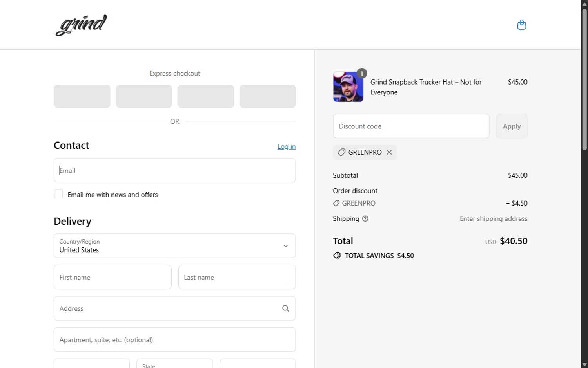588x368 pixels.
Task: Click the 'Order discount' label
Action: pos(355,191)
